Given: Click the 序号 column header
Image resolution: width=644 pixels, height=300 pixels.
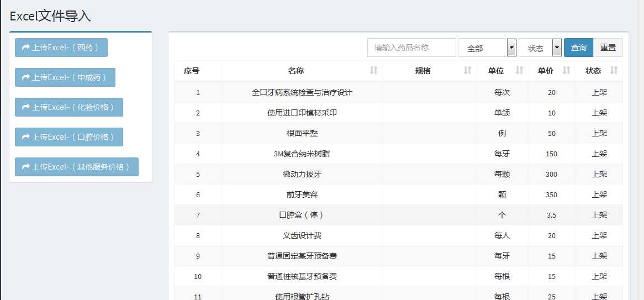Looking at the screenshot, I should (x=198, y=71).
